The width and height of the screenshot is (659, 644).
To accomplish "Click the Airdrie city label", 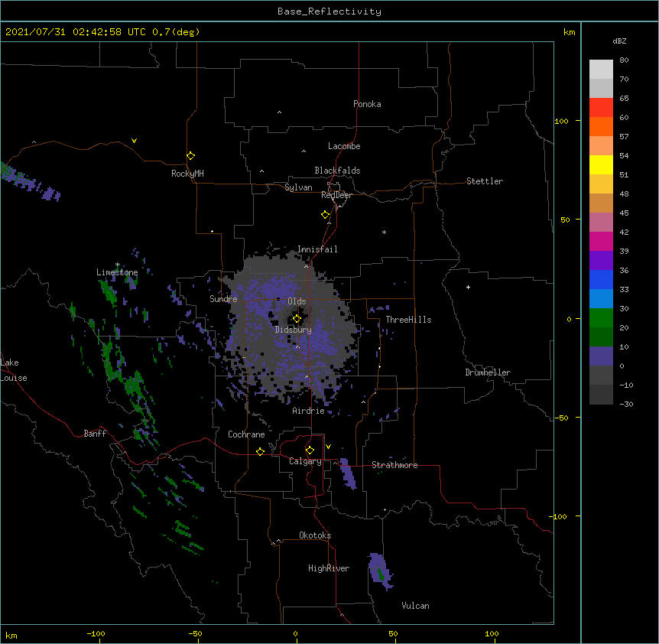I will tap(309, 411).
